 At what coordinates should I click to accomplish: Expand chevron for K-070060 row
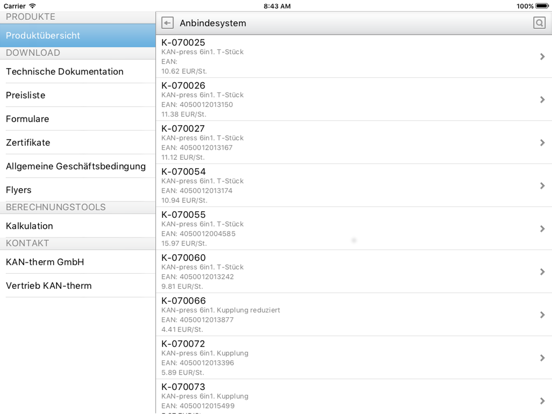542,272
